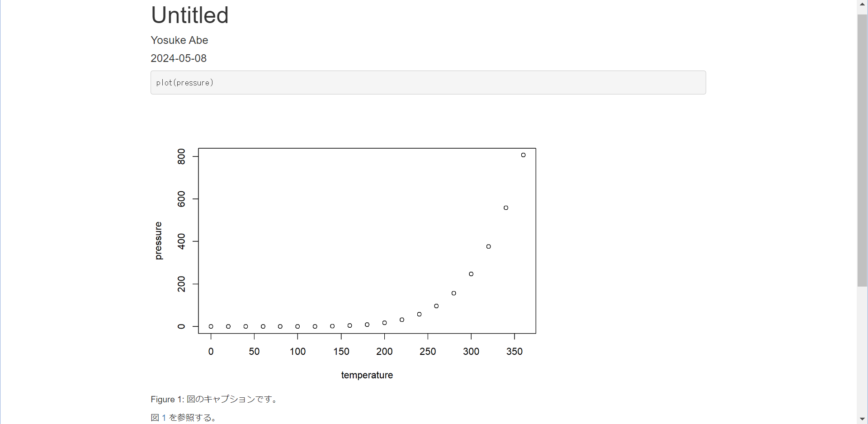The height and width of the screenshot is (424, 868).
Task: Click the highest data point in the plot
Action: click(523, 155)
